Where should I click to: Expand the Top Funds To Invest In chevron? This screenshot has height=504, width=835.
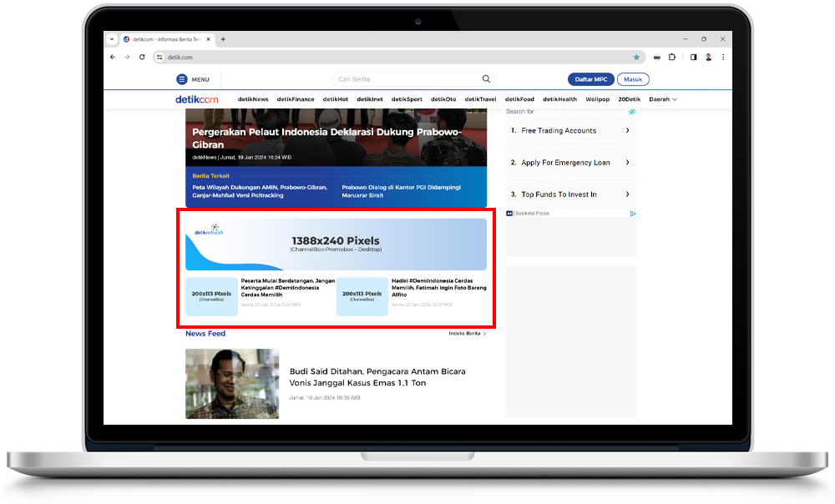pyautogui.click(x=627, y=194)
